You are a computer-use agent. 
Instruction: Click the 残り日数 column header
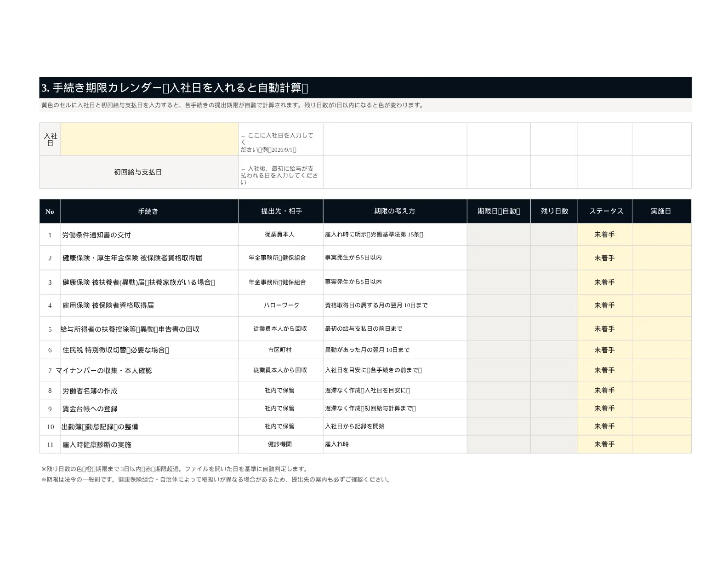tap(554, 212)
